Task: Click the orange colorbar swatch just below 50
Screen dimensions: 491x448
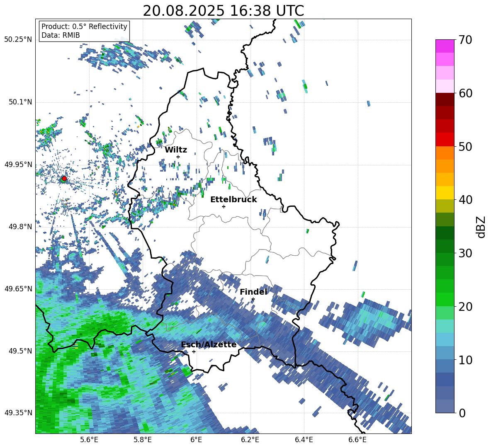Action: pyautogui.click(x=445, y=153)
